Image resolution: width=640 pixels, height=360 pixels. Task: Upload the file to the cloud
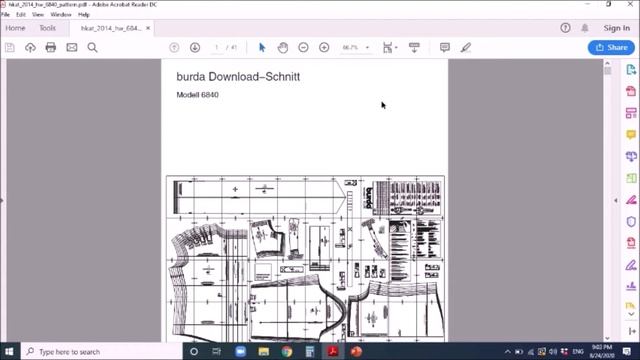(x=30, y=47)
